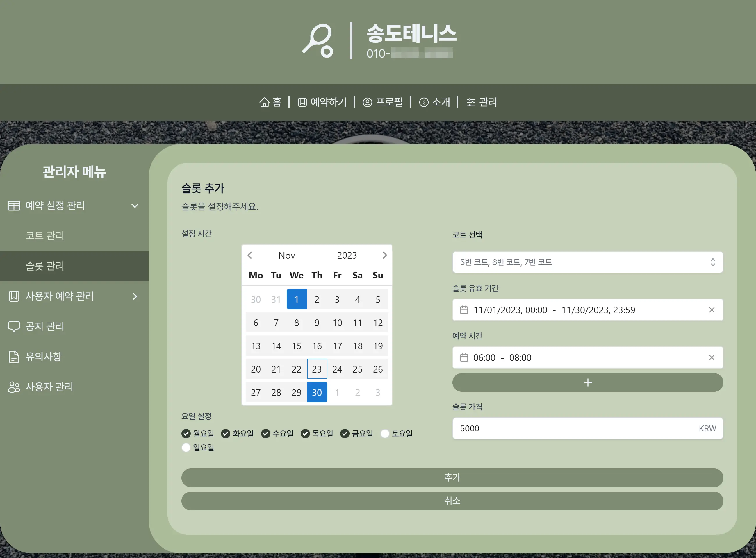
Task: Click the sliders icon next to 관리
Action: click(471, 102)
